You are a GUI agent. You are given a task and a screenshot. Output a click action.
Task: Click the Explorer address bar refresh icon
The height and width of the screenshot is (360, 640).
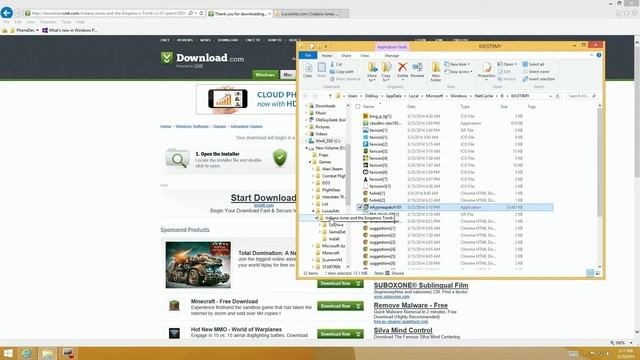tap(558, 96)
